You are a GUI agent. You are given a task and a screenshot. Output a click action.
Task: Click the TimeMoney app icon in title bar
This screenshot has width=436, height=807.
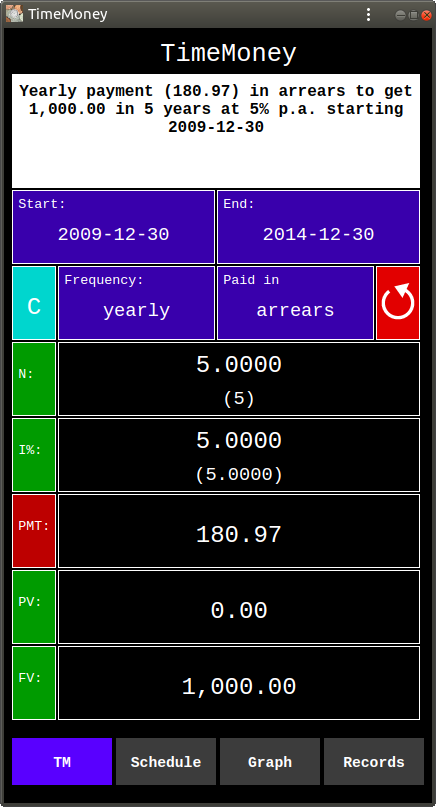coord(14,14)
